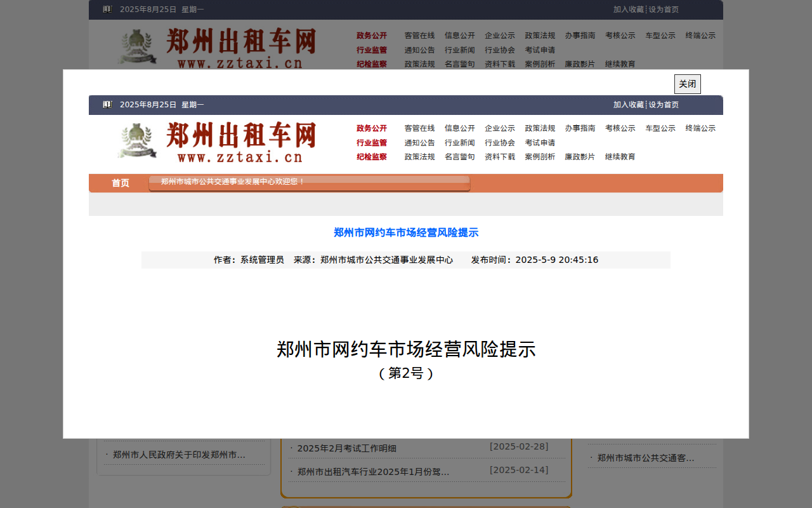This screenshot has width=812, height=508.
Task: Click the publish time 2025-5-9 20:45:16
Action: pyautogui.click(x=557, y=260)
